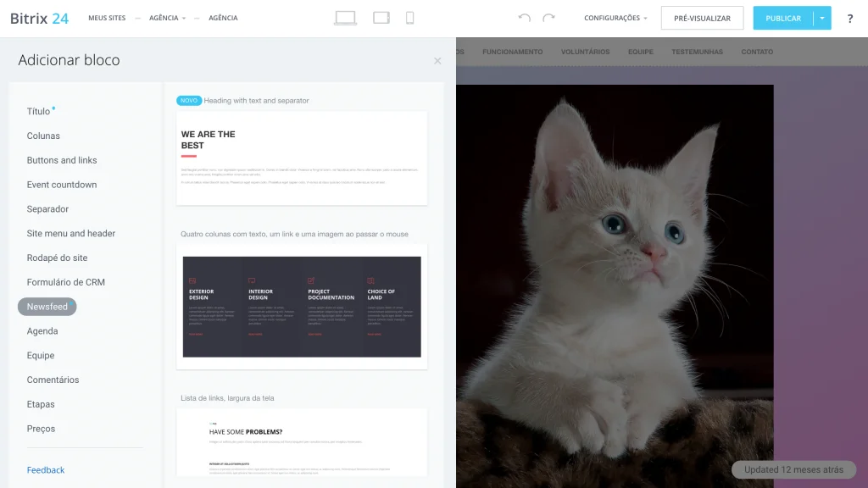Select the Equipe block category
Viewport: 868px width, 488px height.
coord(41,355)
